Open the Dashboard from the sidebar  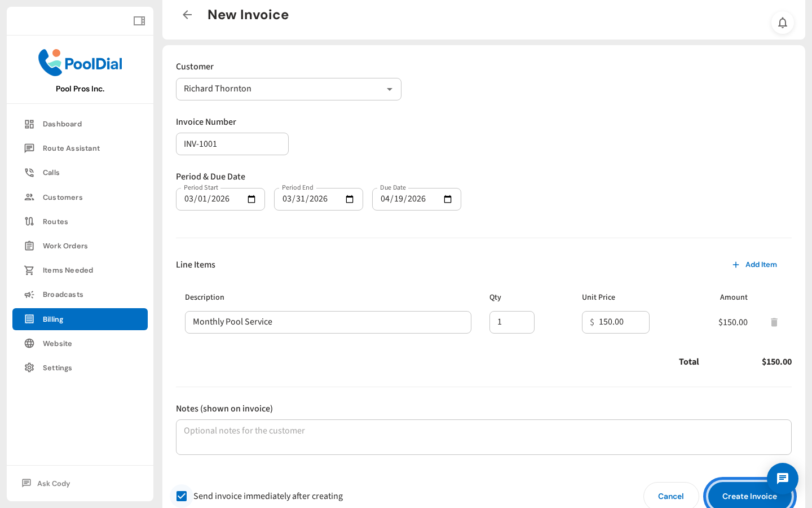(62, 124)
